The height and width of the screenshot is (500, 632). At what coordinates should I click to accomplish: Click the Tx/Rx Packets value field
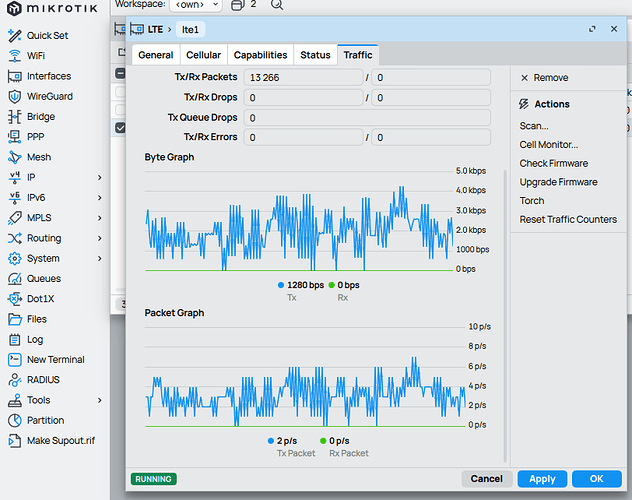(303, 78)
